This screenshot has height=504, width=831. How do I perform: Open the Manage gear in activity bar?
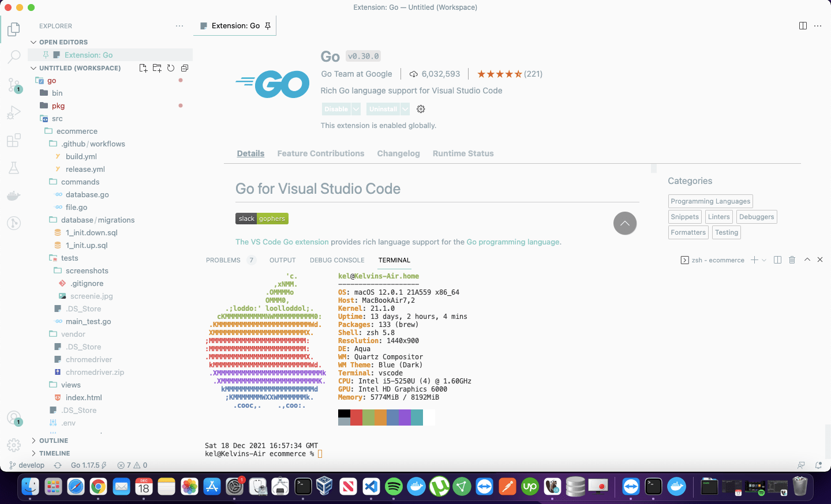tap(14, 445)
